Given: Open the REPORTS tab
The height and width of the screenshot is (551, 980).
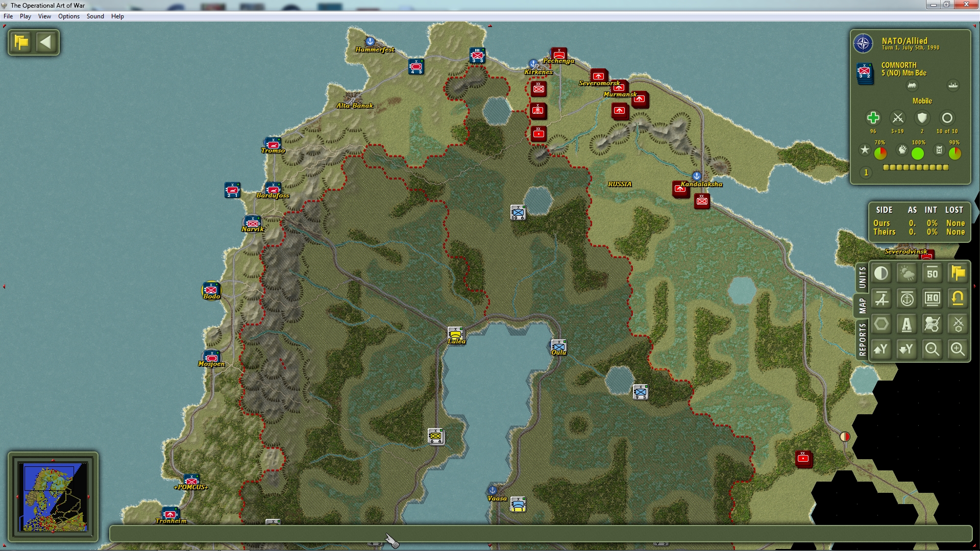Looking at the screenshot, I should (863, 339).
